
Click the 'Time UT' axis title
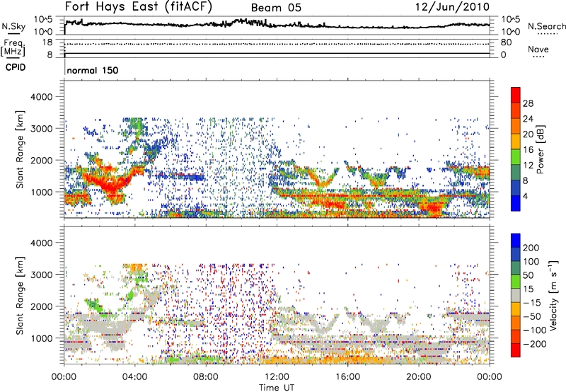click(277, 388)
